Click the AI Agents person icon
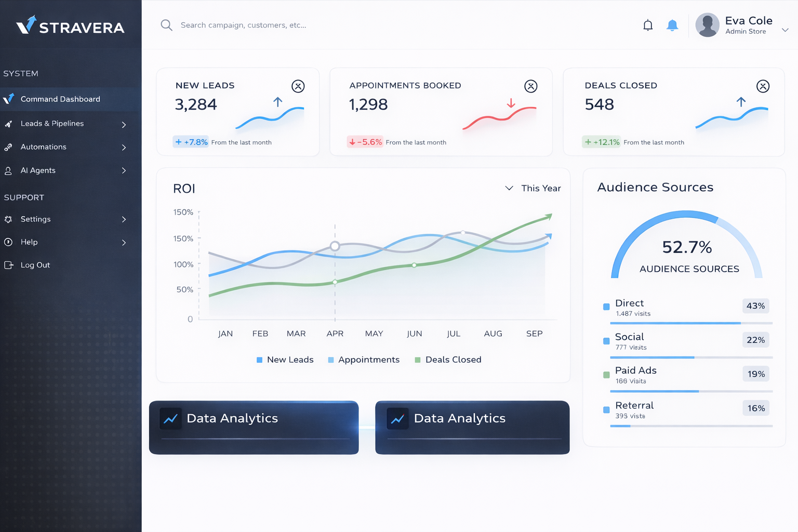 (8, 170)
